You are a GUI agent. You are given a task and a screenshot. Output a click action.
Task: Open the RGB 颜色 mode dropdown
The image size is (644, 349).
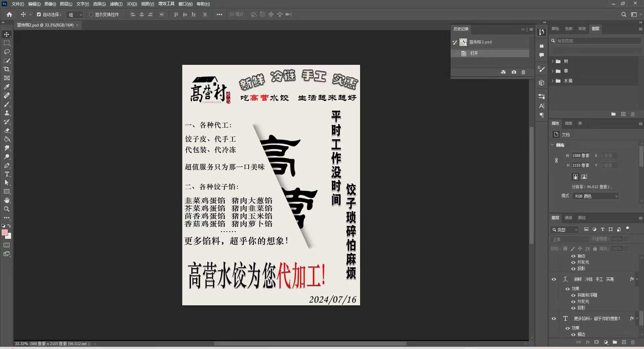point(596,196)
